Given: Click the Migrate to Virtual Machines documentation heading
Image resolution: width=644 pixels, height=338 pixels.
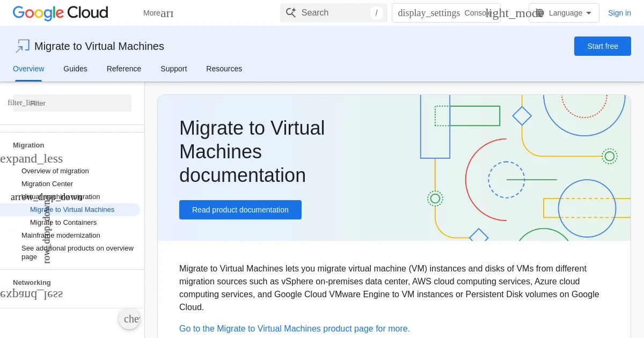Looking at the screenshot, I should coord(252,152).
